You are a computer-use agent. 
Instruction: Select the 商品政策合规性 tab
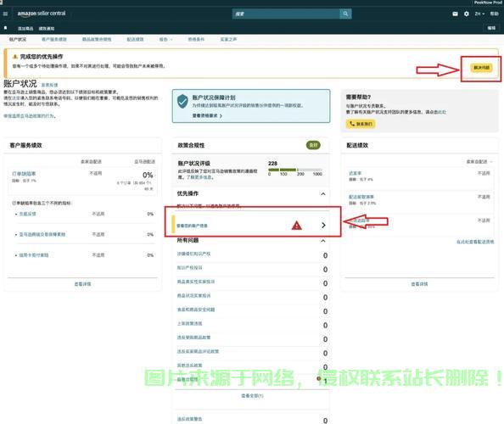tap(97, 39)
